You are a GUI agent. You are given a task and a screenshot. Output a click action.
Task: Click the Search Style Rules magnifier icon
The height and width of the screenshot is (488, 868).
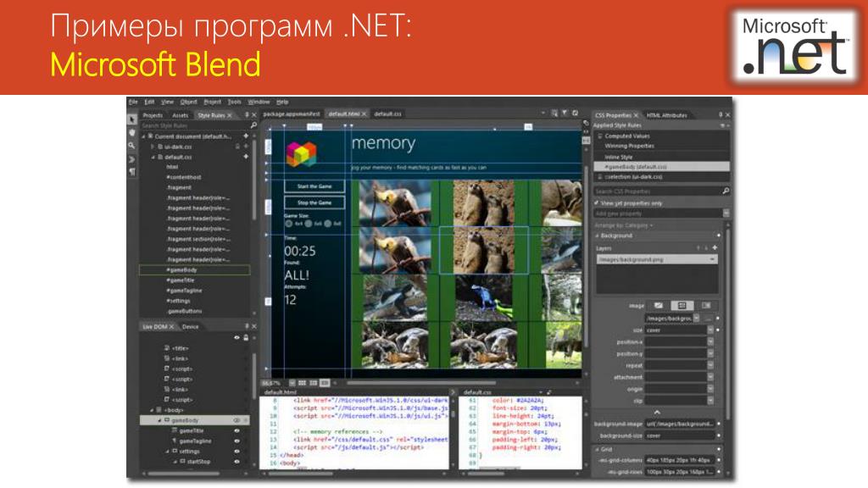pyautogui.click(x=253, y=125)
